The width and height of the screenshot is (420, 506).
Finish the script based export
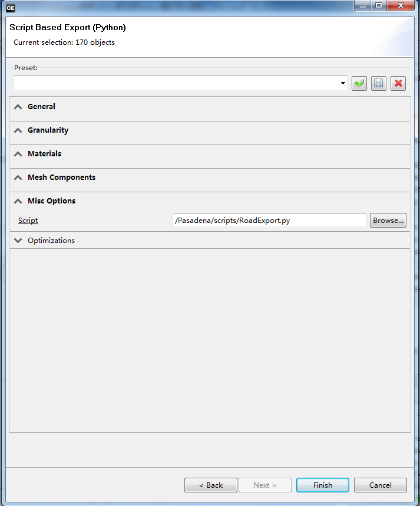pos(323,485)
